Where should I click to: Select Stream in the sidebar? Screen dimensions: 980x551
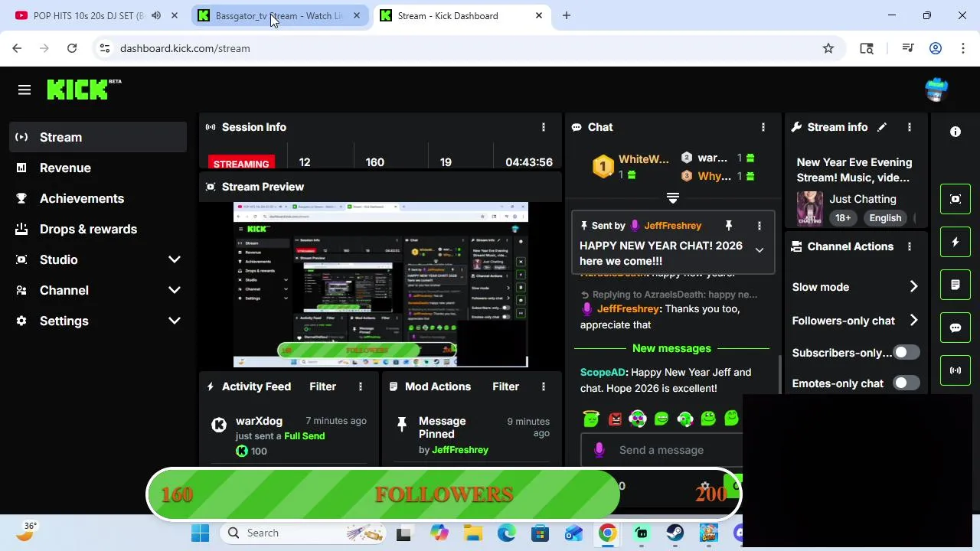[x=98, y=137]
